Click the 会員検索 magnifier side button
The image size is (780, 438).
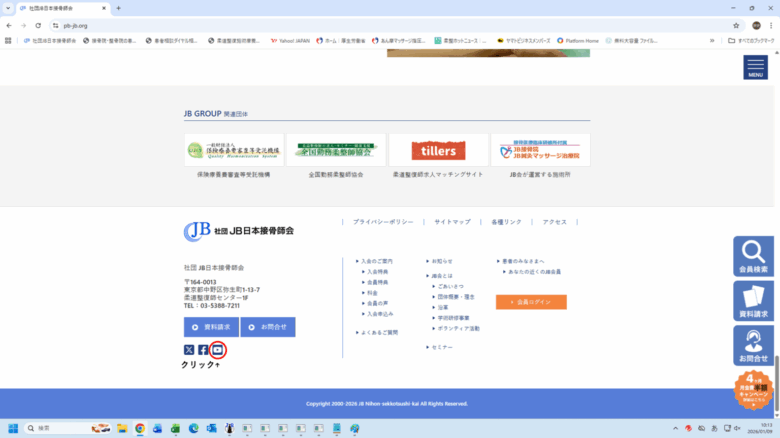[x=754, y=257]
